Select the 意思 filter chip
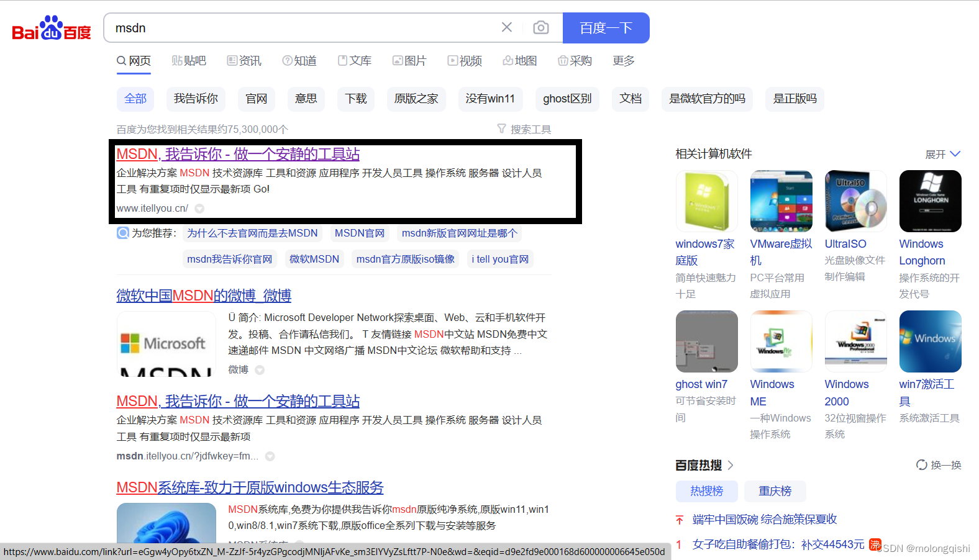 coord(306,99)
